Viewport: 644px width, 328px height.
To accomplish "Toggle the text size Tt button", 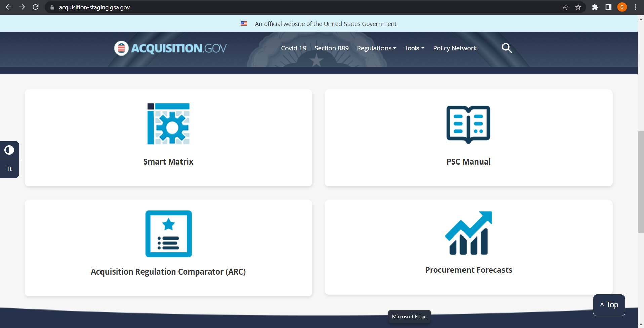I will tap(9, 169).
